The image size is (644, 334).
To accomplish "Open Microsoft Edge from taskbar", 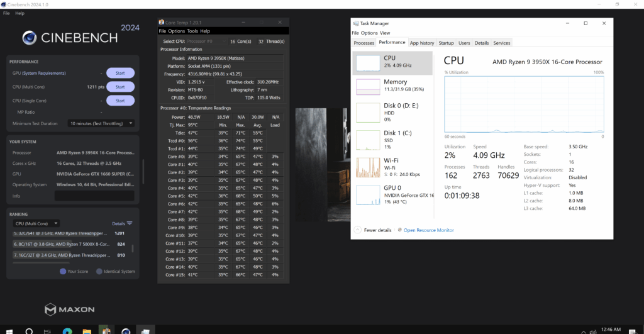I will coord(67,331).
